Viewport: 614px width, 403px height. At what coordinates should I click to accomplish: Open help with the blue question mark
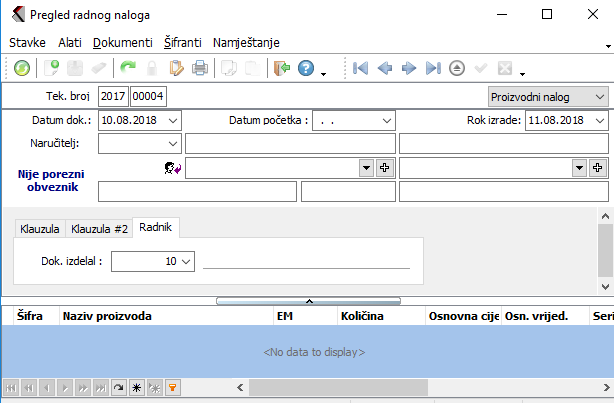click(x=306, y=69)
